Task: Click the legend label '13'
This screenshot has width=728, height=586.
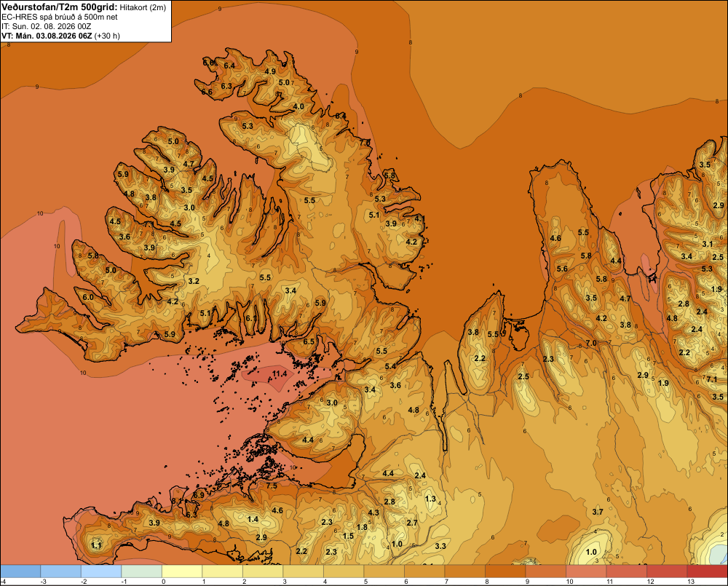Action: click(x=691, y=582)
